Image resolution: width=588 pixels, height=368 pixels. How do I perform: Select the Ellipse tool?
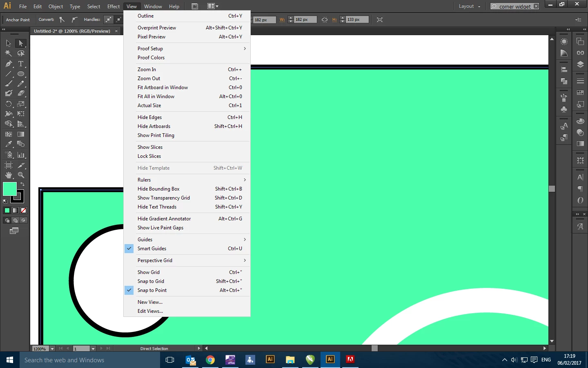coord(21,74)
